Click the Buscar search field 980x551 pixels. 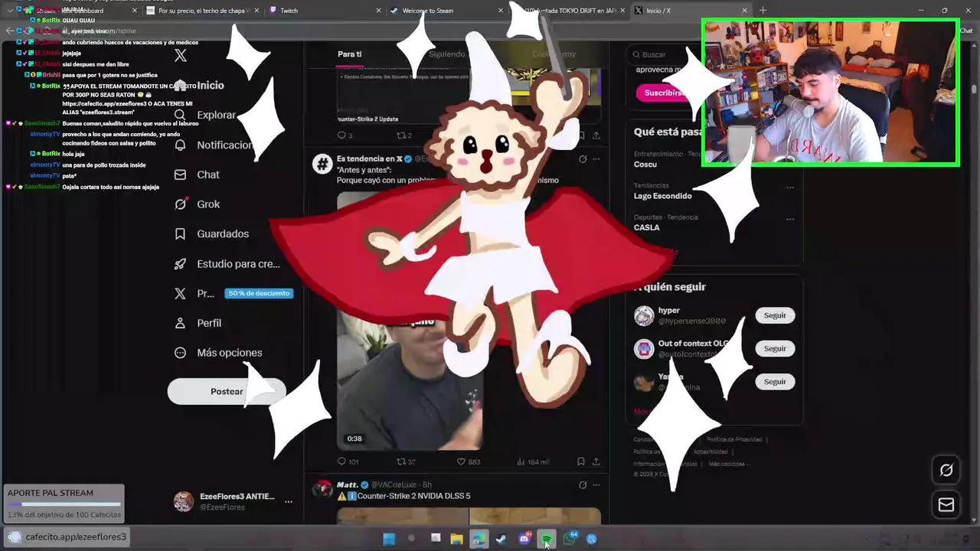point(712,54)
